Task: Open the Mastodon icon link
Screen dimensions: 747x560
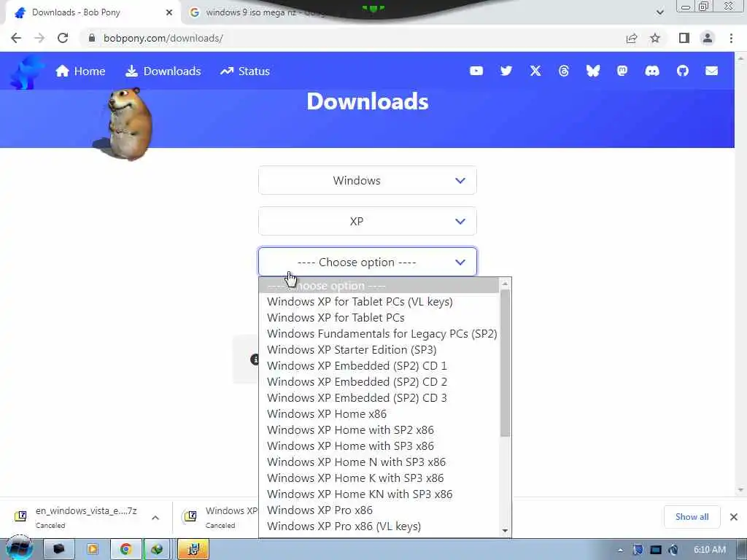Action: click(x=622, y=71)
